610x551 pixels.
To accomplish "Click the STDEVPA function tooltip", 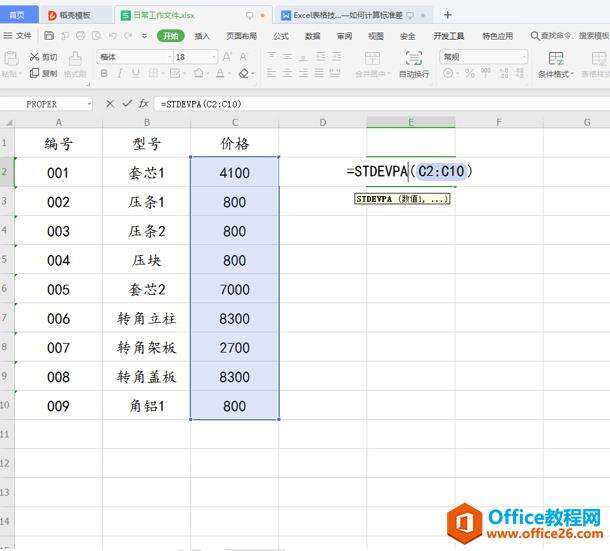I will tap(402, 199).
